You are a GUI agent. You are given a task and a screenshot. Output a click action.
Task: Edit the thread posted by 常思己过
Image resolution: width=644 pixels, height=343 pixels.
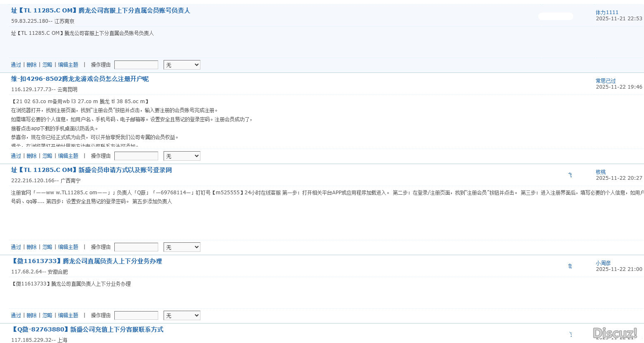68,156
